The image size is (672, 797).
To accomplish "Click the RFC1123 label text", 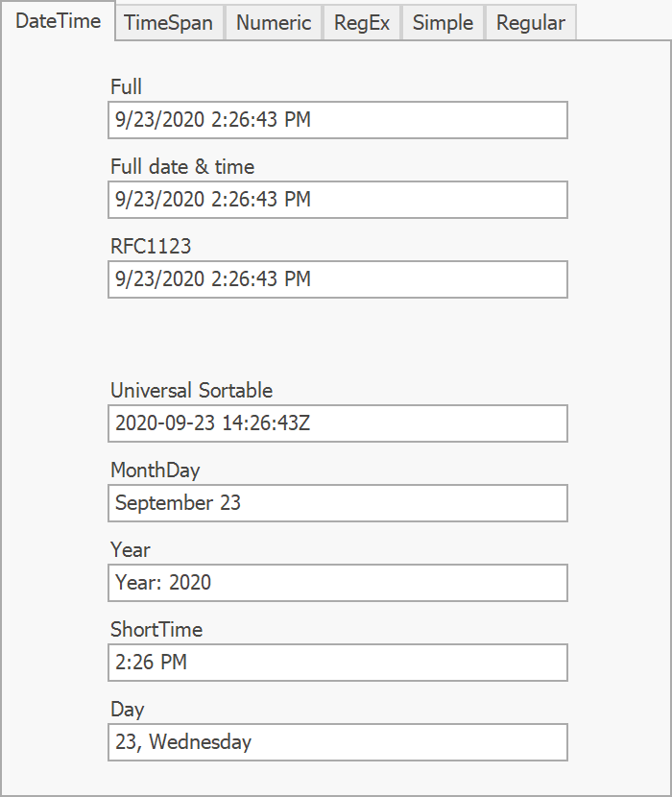I will tap(151, 247).
